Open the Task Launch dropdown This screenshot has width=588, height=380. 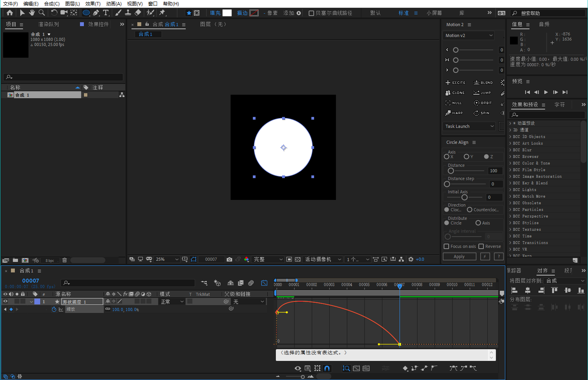469,126
